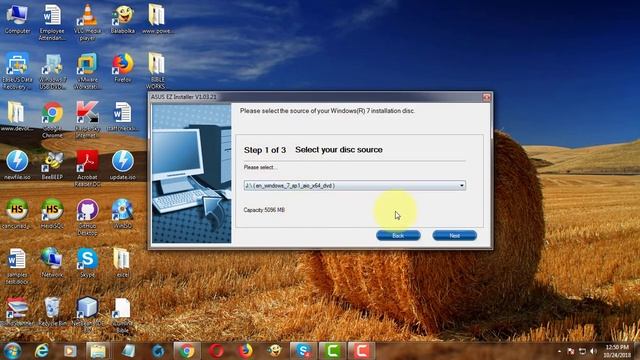Click the Back button in the ASUS installer
The height and width of the screenshot is (360, 640).
[398, 236]
